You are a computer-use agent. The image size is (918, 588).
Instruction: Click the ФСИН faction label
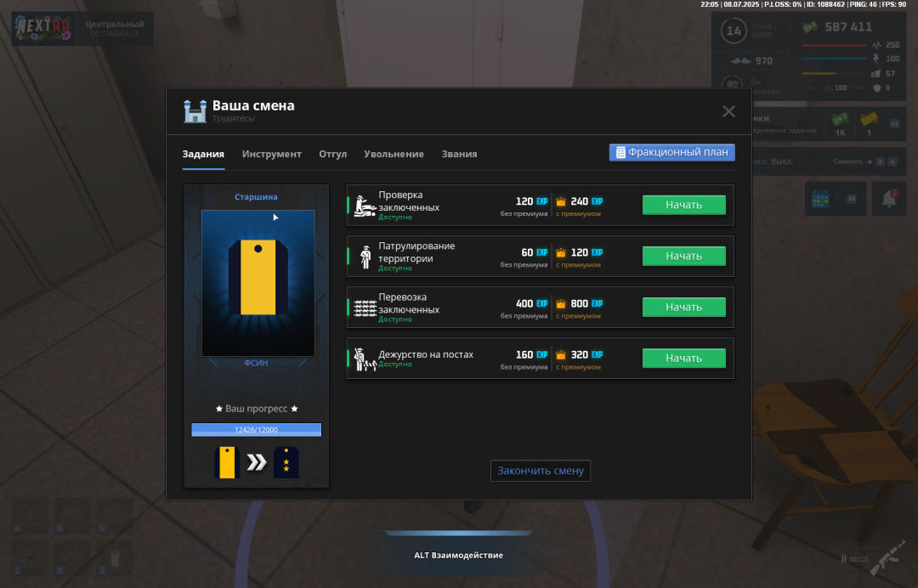[256, 363]
